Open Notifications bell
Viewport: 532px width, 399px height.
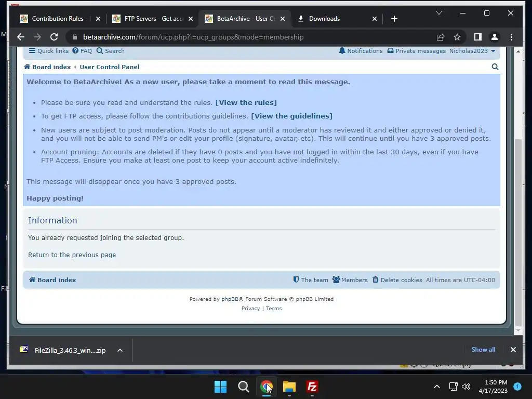tap(361, 51)
